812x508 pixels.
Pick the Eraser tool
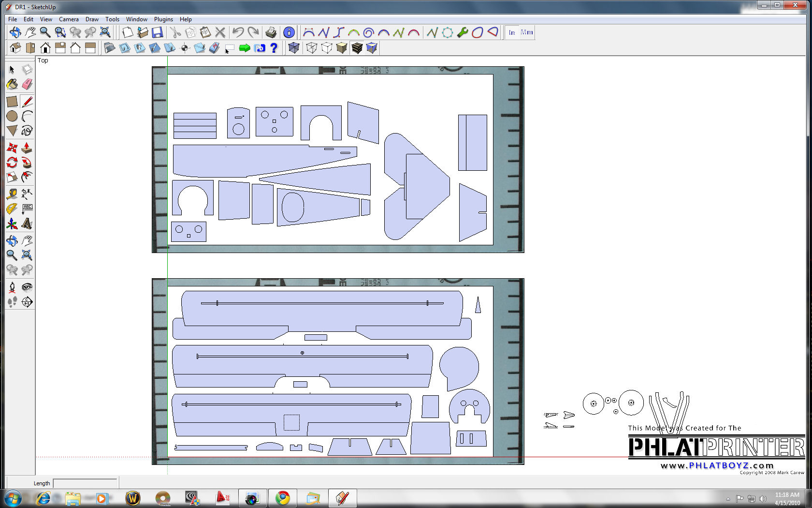pyautogui.click(x=27, y=85)
